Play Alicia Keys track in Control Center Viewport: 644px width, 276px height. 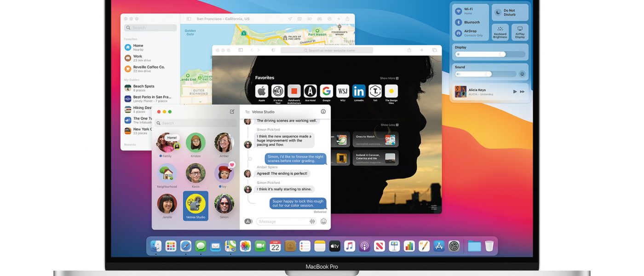(515, 92)
